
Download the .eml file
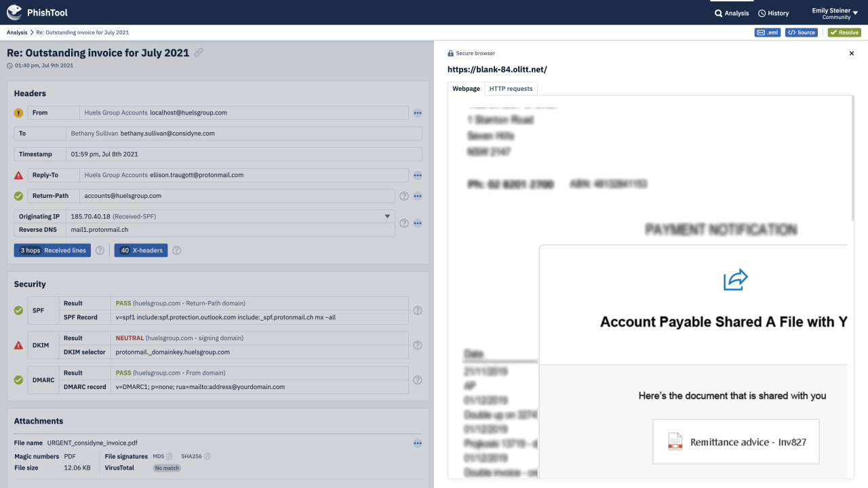pos(768,33)
